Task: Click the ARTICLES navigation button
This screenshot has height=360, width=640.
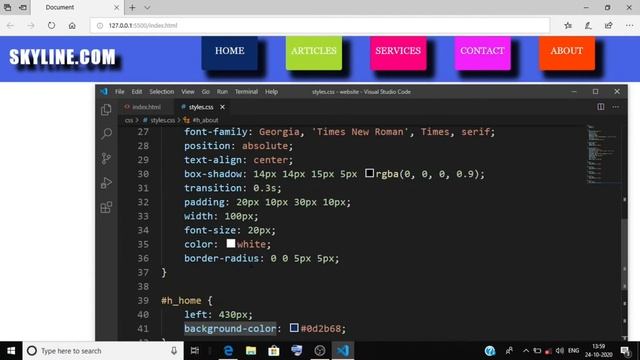Action: click(314, 53)
